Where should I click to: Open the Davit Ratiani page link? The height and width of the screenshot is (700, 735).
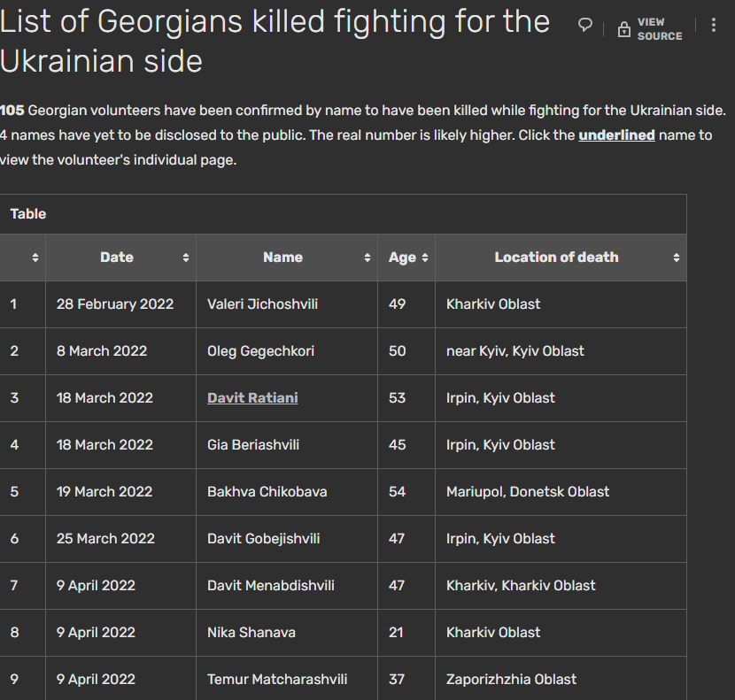(252, 398)
